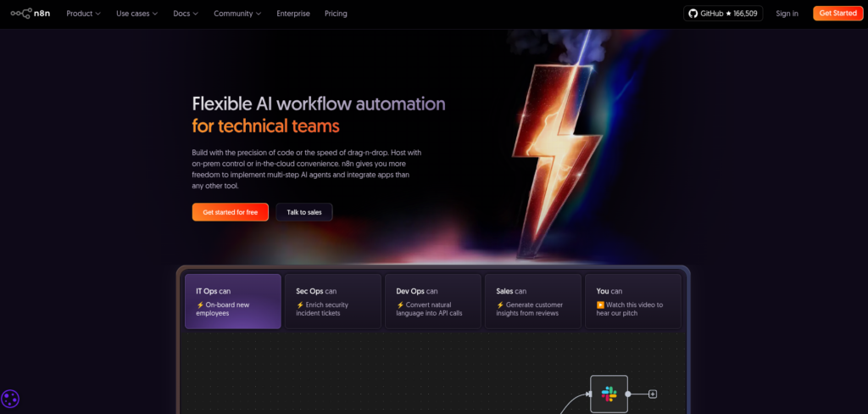Click the Slack node icon in the workflow
Screen dimensions: 868x414
[x=609, y=394]
